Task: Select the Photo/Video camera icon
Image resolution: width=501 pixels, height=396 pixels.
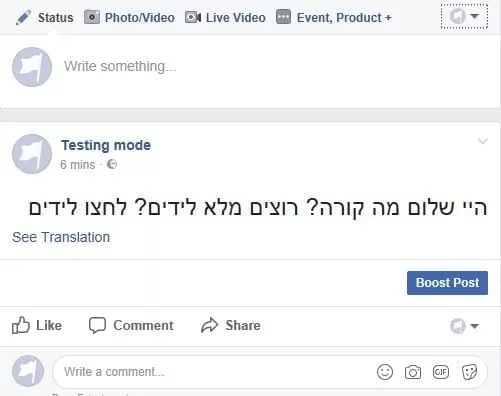Action: click(92, 17)
